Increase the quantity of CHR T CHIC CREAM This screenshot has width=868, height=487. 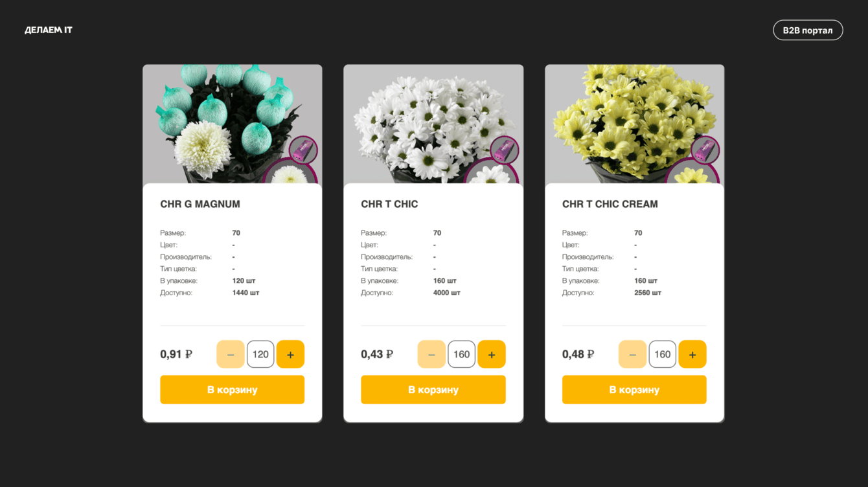[x=692, y=354]
